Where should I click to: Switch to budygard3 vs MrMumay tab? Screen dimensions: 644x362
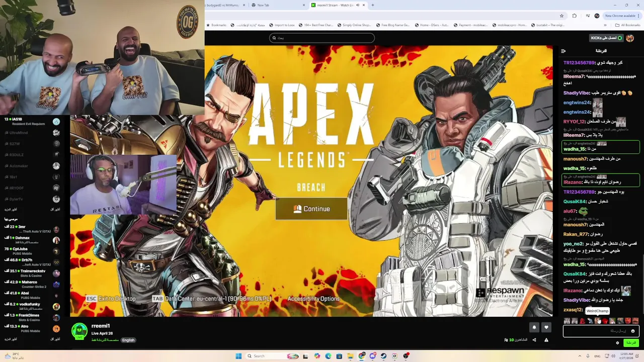click(225, 5)
